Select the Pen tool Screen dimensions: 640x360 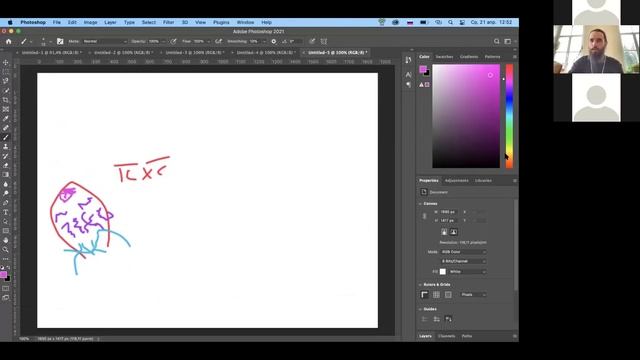(6, 203)
